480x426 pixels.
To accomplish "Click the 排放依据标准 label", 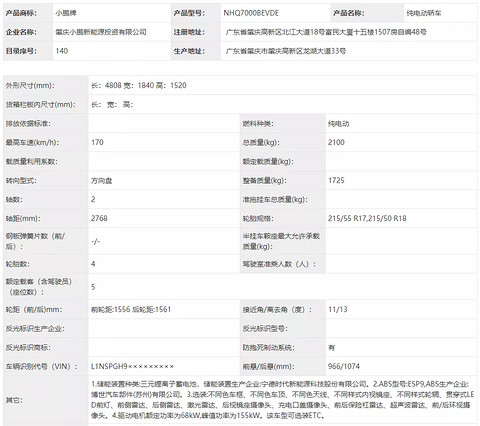I will 28,124.
